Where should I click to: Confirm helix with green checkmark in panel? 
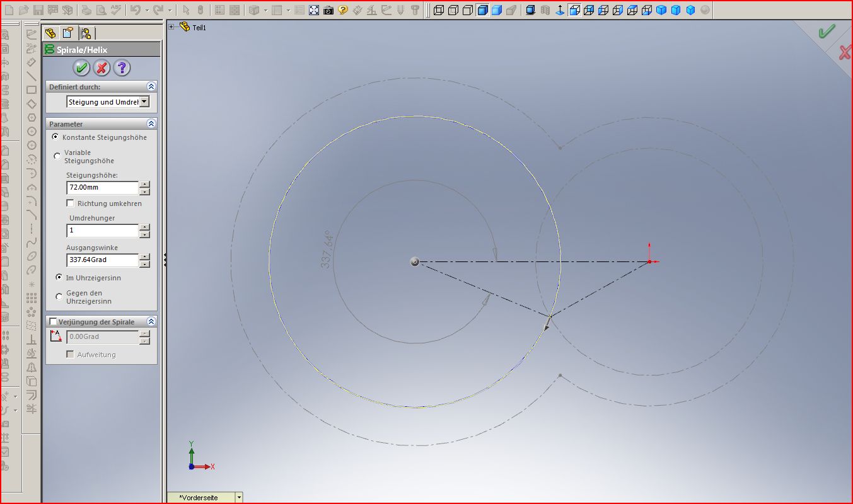coord(81,67)
